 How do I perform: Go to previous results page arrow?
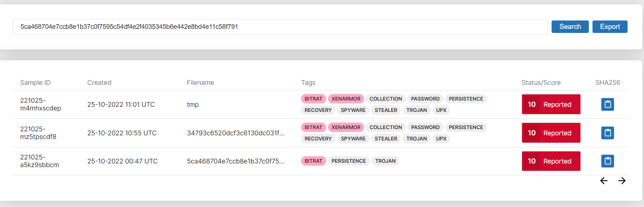coord(604,181)
